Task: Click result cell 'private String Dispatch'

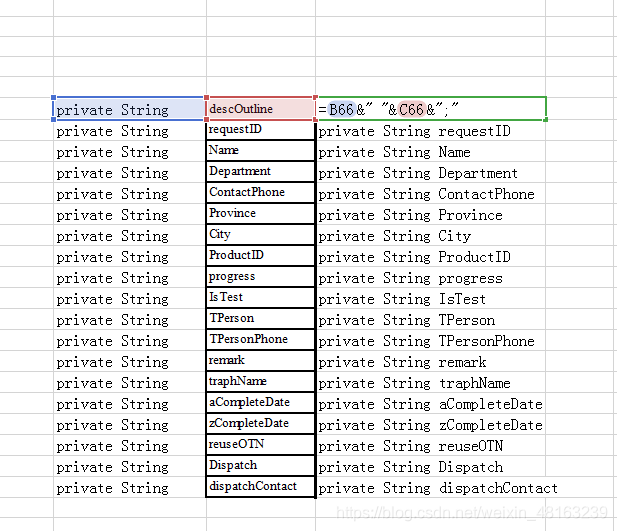Action: (x=430, y=467)
